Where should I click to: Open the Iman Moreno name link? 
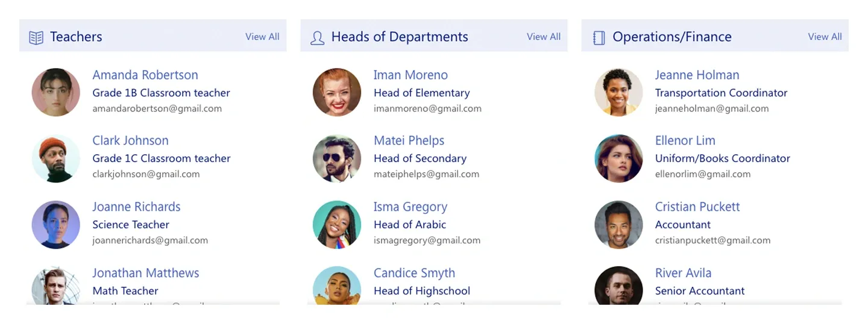(410, 75)
